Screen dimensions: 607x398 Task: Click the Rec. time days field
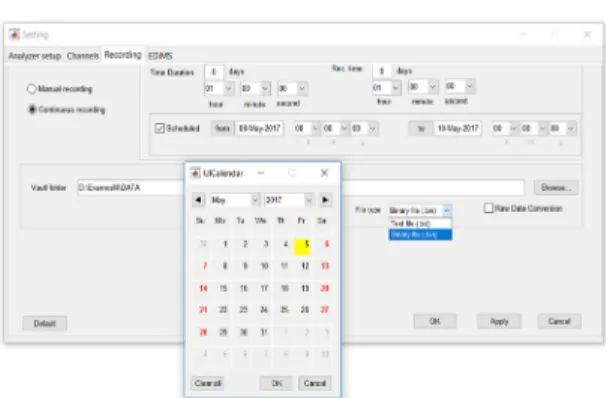coord(381,71)
